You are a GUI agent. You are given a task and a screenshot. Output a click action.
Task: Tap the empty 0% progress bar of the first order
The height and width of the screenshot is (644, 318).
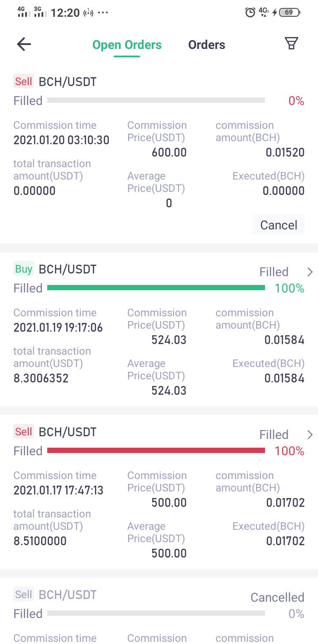[x=156, y=100]
